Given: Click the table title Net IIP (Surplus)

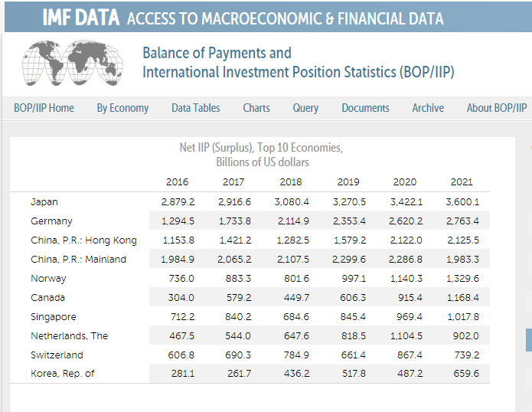Looking at the screenshot, I should point(262,147).
